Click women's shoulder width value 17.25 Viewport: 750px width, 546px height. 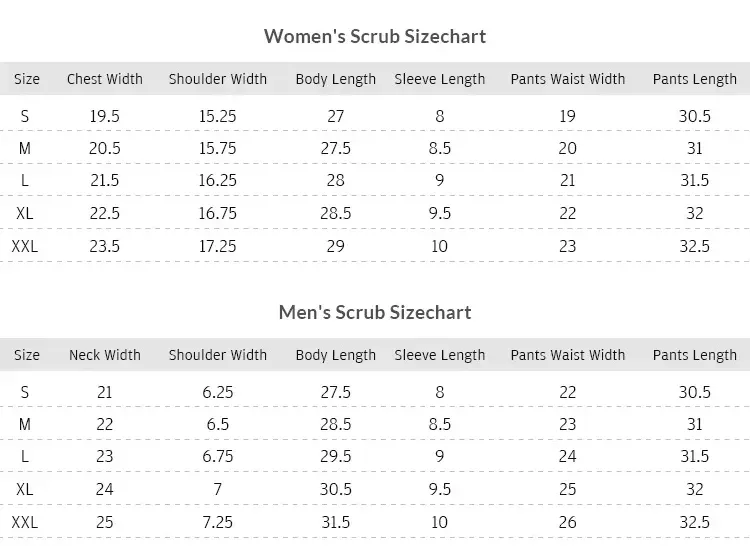coord(218,246)
